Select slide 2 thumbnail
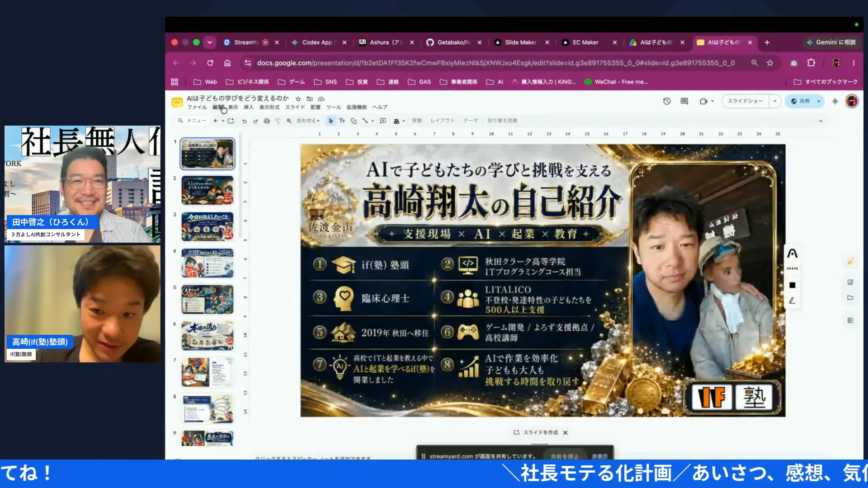This screenshot has height=488, width=868. (x=208, y=190)
